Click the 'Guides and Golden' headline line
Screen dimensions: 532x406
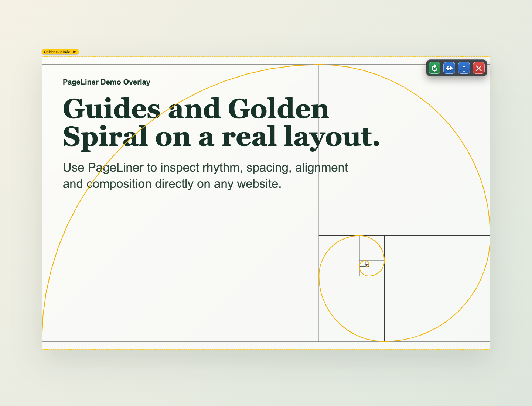pyautogui.click(x=196, y=109)
